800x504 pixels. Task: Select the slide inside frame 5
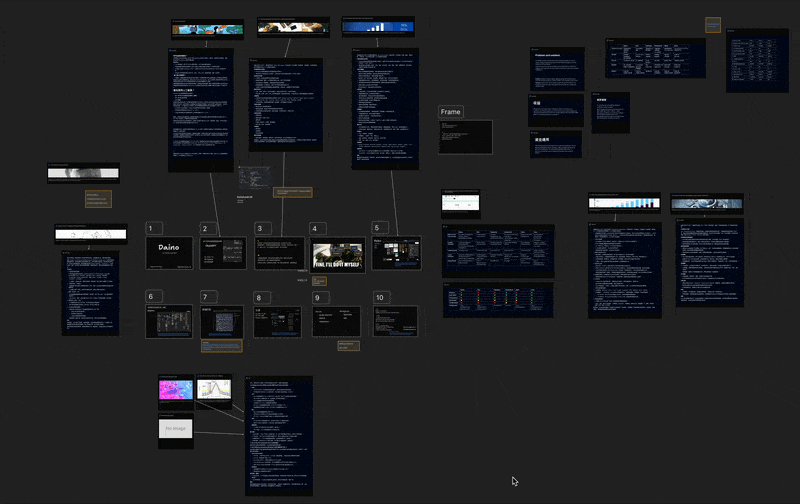tap(397, 253)
